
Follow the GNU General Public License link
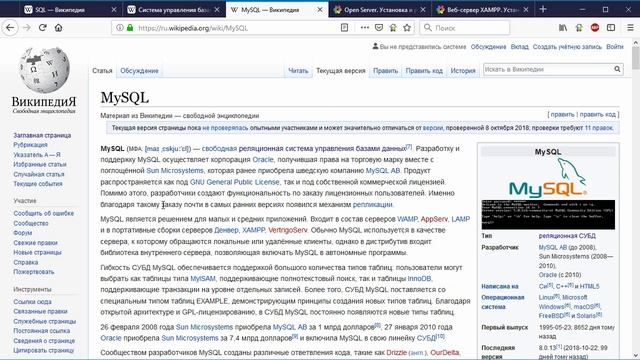[x=235, y=182]
